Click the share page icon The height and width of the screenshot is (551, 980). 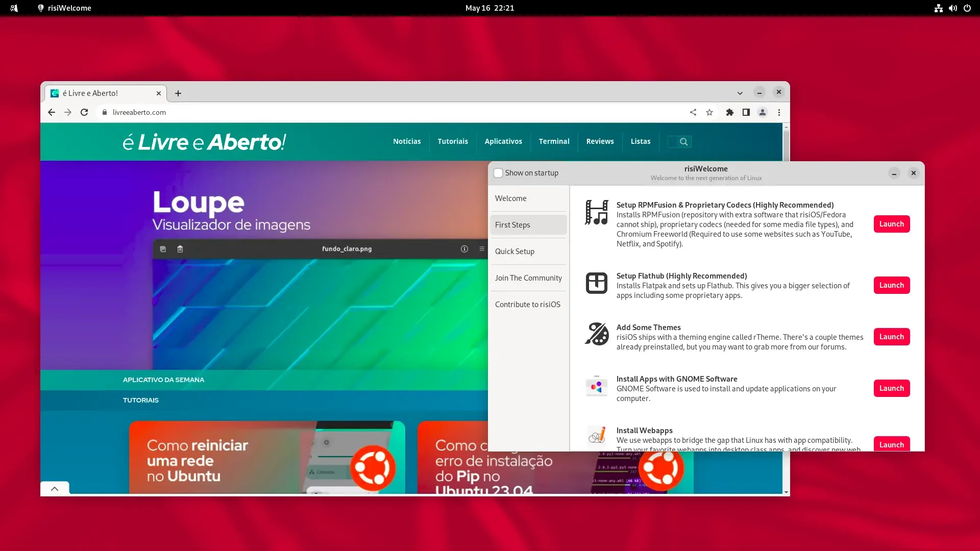click(693, 112)
